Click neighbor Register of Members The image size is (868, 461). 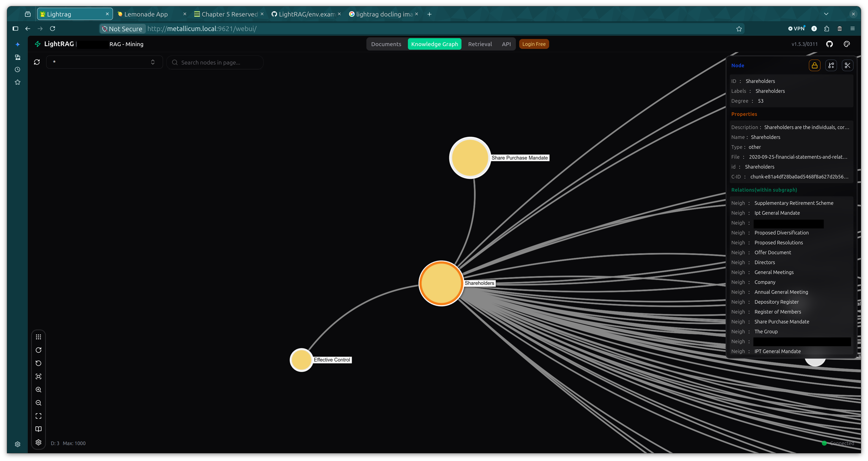click(777, 312)
